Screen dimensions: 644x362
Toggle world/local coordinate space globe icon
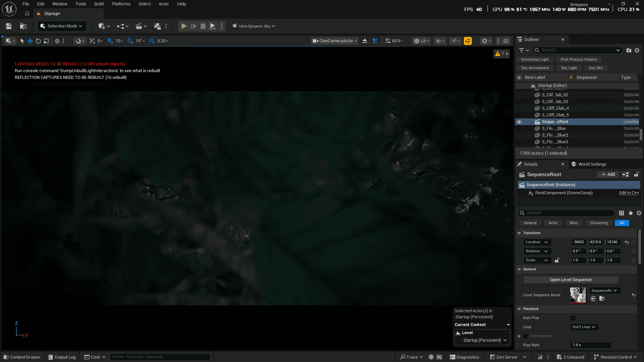click(57, 41)
